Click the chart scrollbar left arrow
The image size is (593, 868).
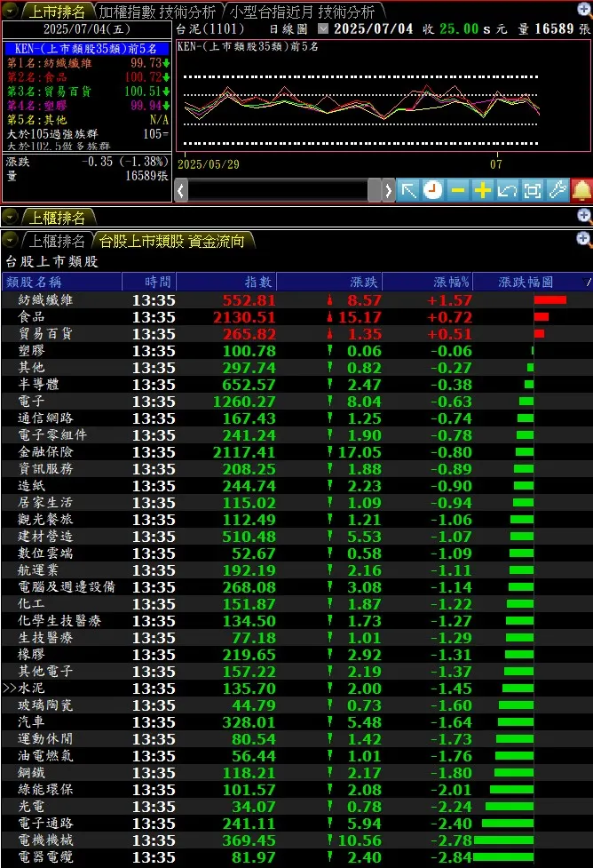click(x=181, y=190)
